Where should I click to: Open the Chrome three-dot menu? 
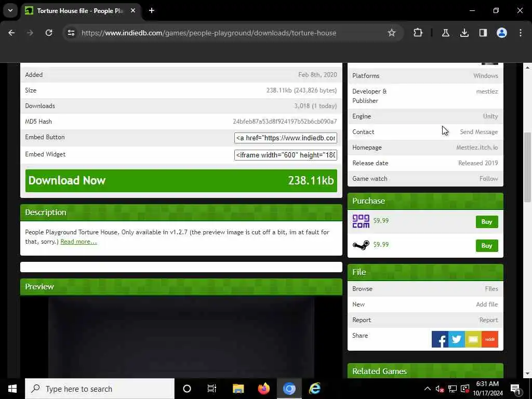[x=521, y=33]
